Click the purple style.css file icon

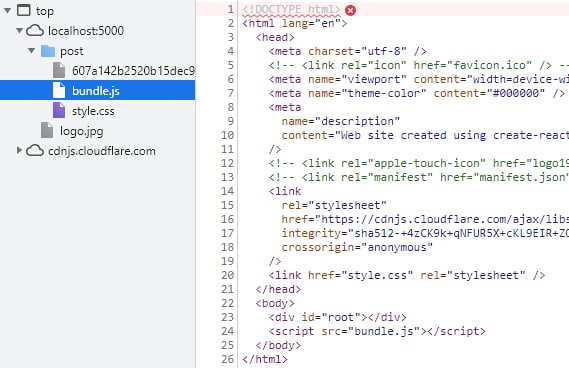pyautogui.click(x=59, y=110)
